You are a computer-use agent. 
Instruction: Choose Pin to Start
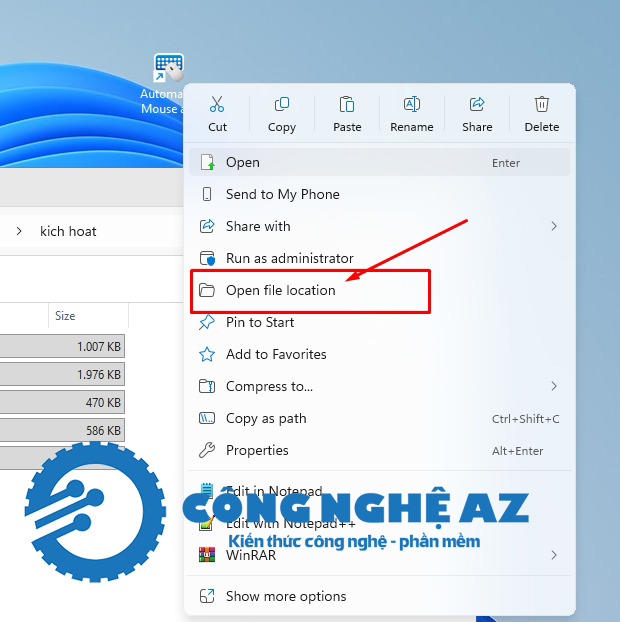260,322
